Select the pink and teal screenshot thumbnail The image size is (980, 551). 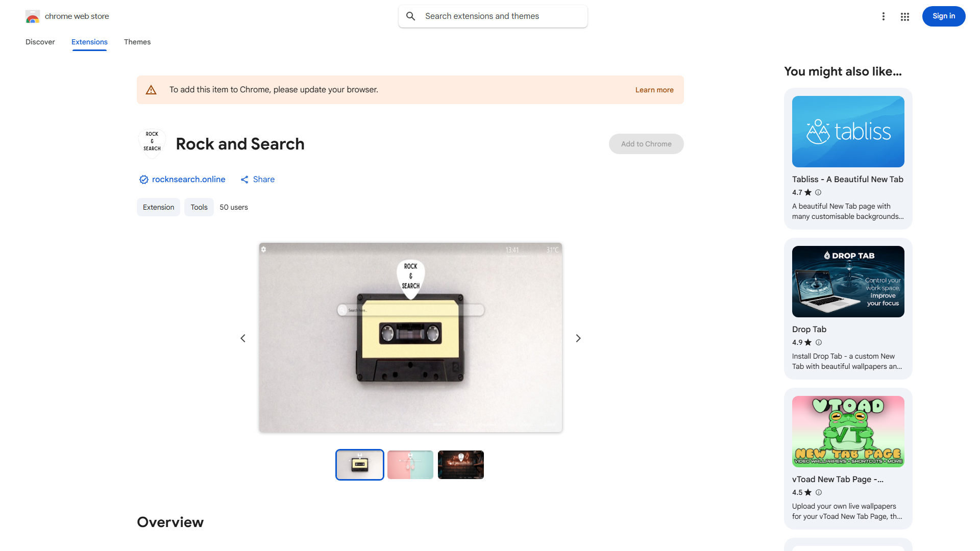coord(410,465)
